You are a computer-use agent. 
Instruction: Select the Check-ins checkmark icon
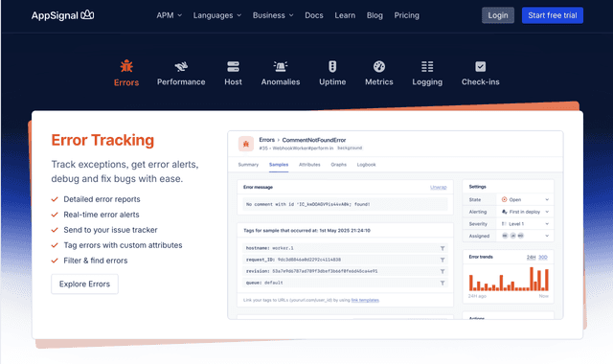coord(480,66)
